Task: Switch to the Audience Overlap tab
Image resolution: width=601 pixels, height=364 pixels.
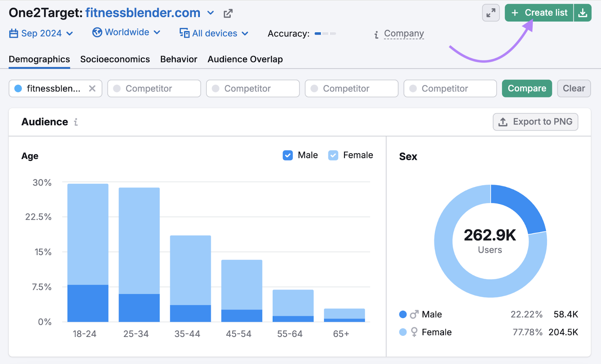Action: point(245,59)
